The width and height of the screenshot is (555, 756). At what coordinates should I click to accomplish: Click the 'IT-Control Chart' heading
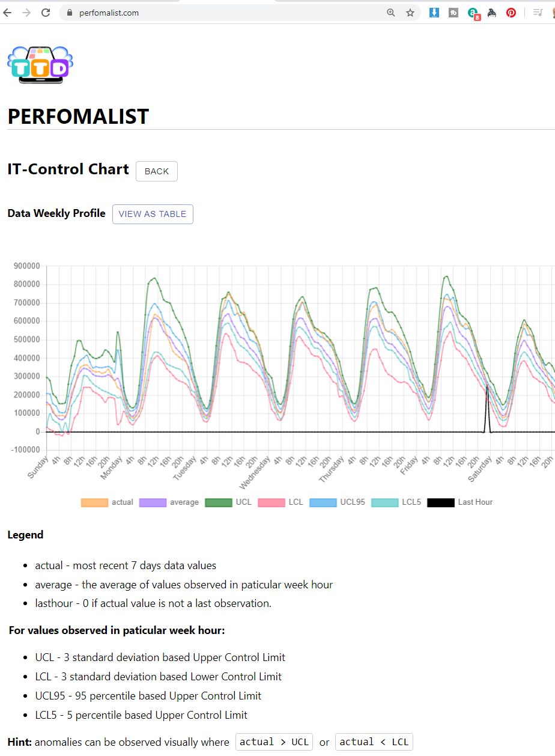click(68, 169)
